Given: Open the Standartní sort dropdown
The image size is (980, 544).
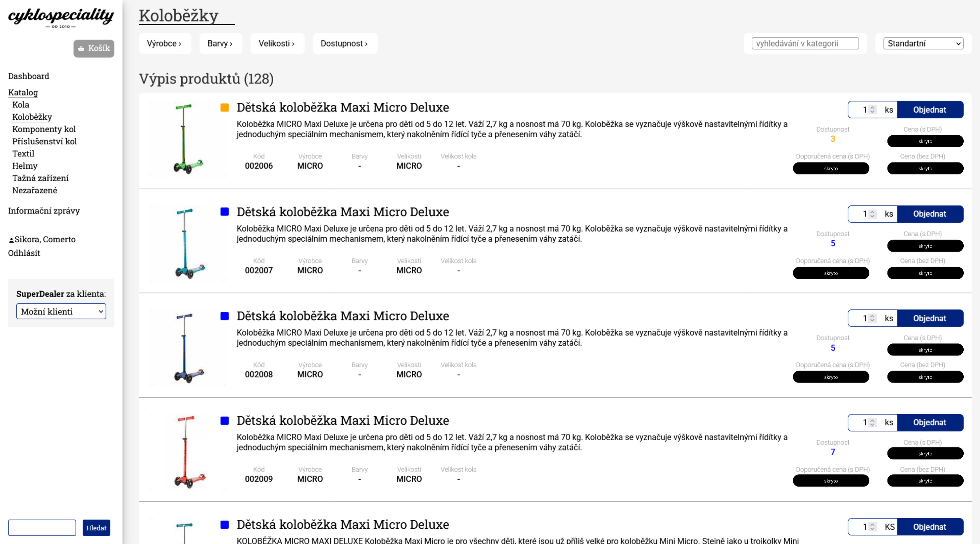Looking at the screenshot, I should tap(923, 43).
